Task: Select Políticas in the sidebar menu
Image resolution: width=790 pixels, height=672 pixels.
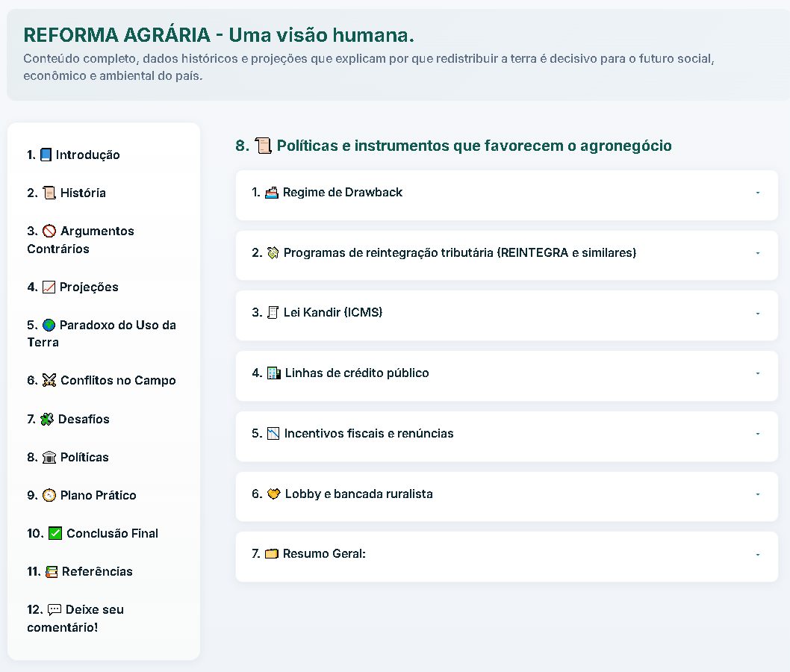Action: 68,458
